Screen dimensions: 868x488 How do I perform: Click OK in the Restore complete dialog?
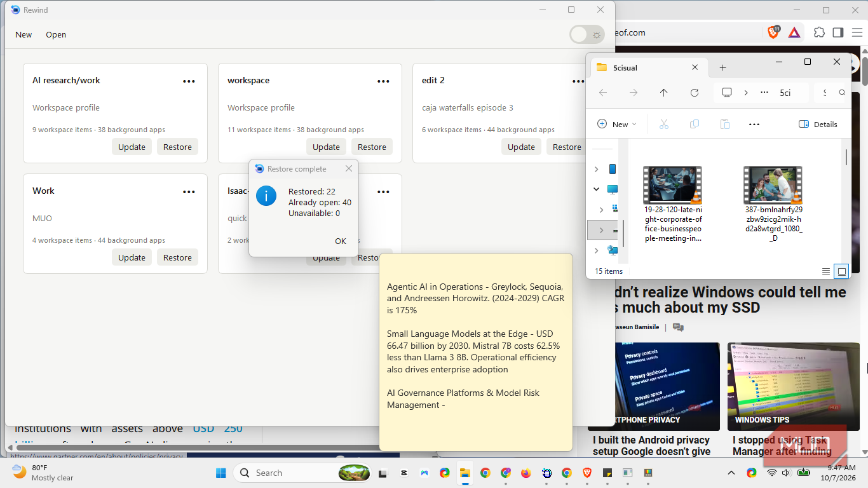point(341,241)
